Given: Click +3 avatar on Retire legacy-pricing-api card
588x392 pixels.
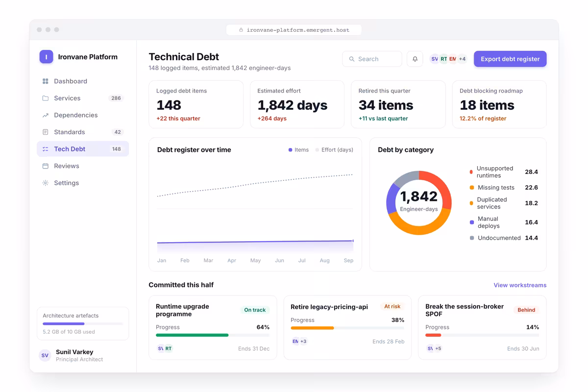Looking at the screenshot, I should point(303,341).
